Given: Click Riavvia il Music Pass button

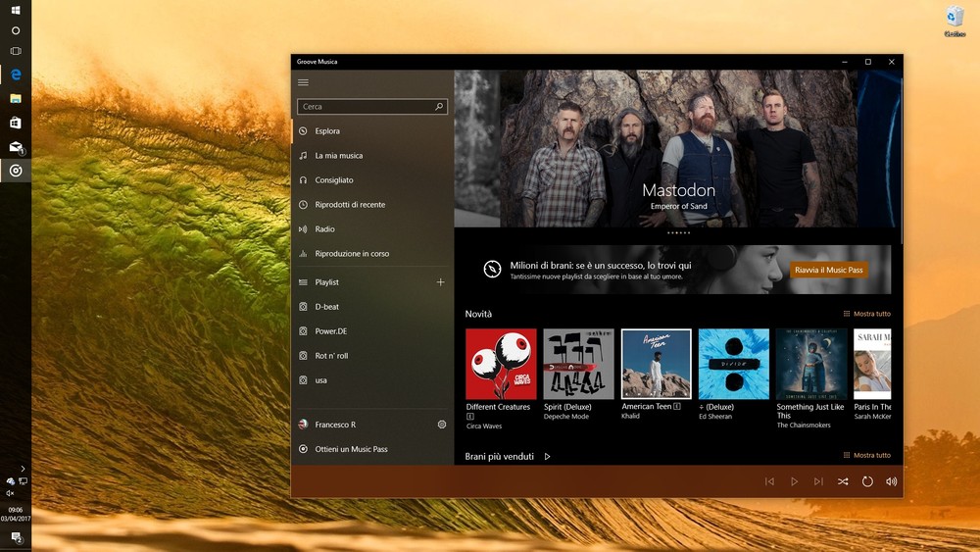Looking at the screenshot, I should coord(828,270).
